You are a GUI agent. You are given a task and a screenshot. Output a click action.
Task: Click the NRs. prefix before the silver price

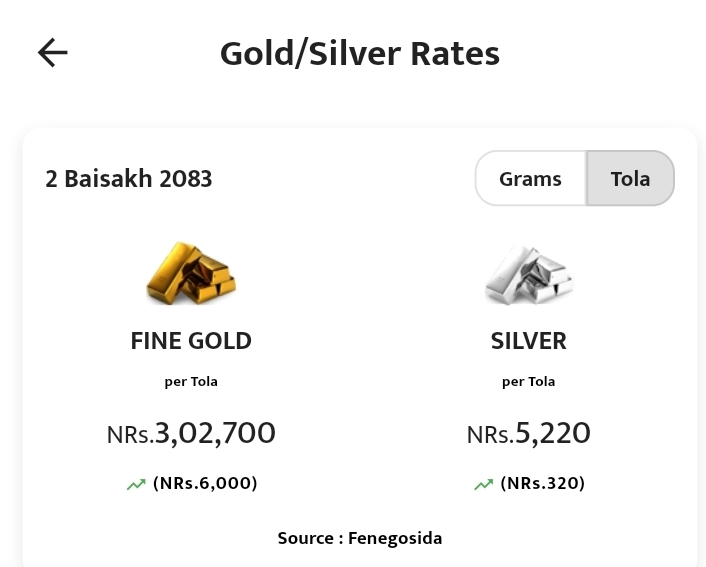[x=490, y=436]
